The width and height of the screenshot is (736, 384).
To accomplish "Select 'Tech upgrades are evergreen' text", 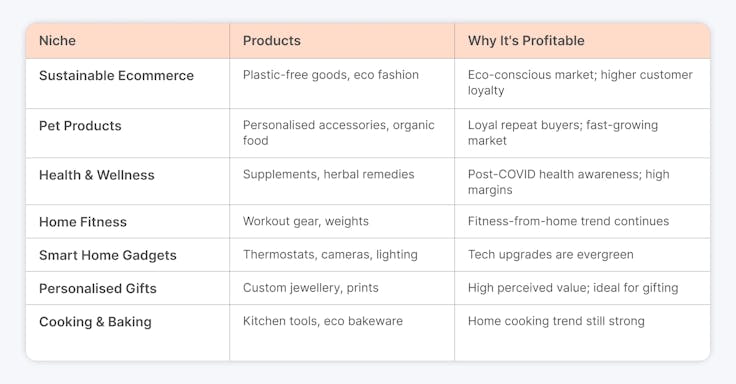I will [551, 255].
